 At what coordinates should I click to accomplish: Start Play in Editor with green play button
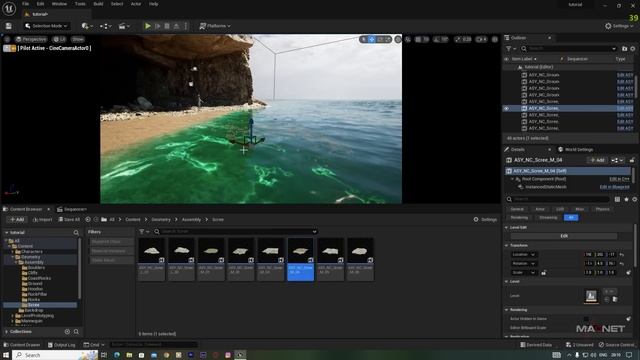coord(148,26)
